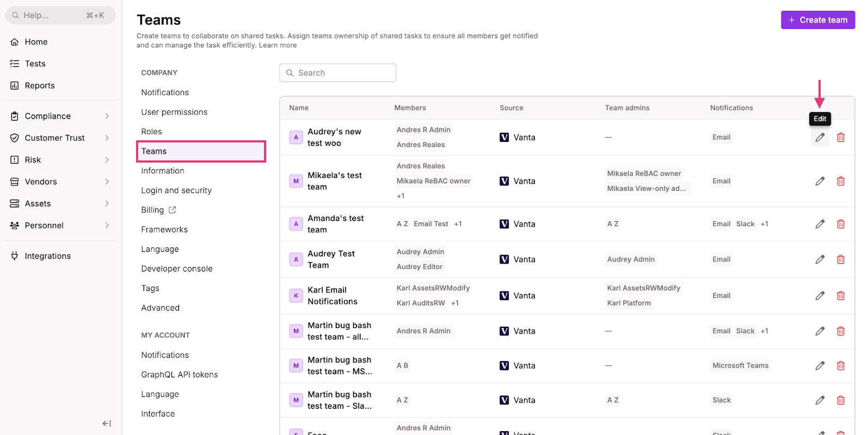Click the Source column header
868x435 pixels.
[512, 108]
